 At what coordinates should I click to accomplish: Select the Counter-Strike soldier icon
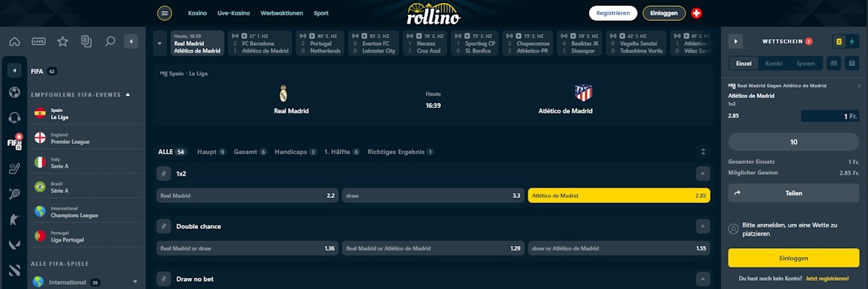tap(14, 219)
